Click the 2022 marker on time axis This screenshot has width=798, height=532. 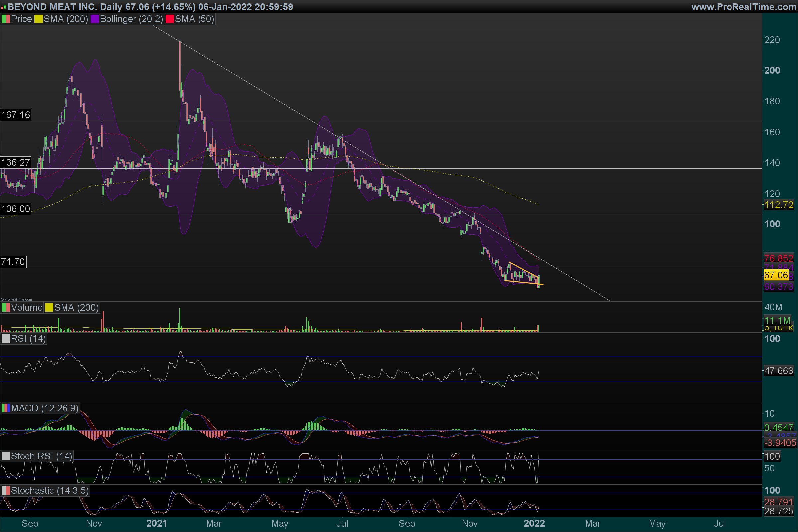pyautogui.click(x=534, y=523)
